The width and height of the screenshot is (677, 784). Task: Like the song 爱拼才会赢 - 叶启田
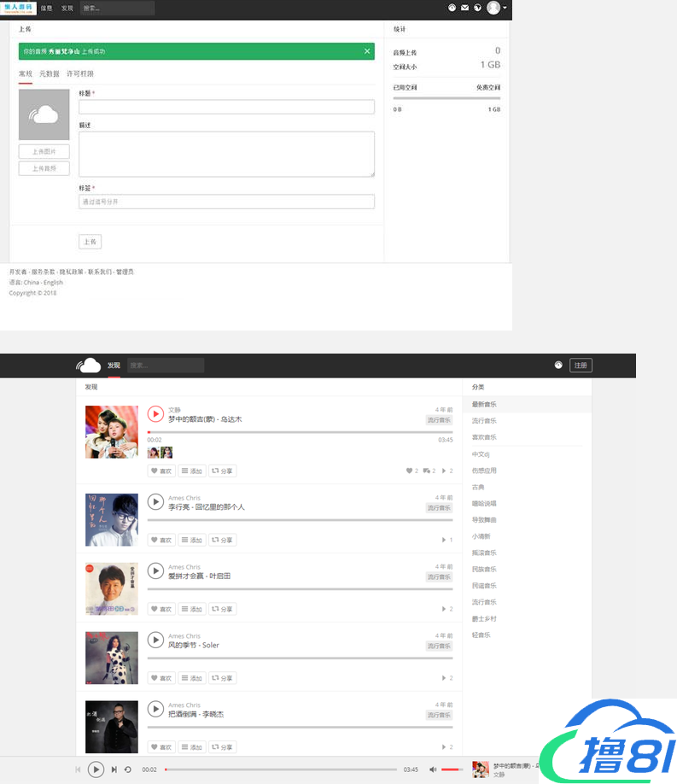coord(161,609)
